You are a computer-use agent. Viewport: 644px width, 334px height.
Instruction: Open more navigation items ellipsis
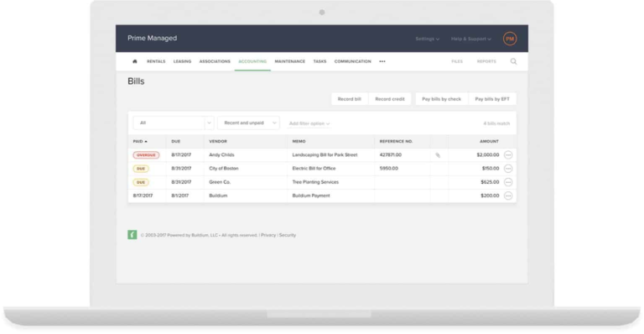pos(382,61)
